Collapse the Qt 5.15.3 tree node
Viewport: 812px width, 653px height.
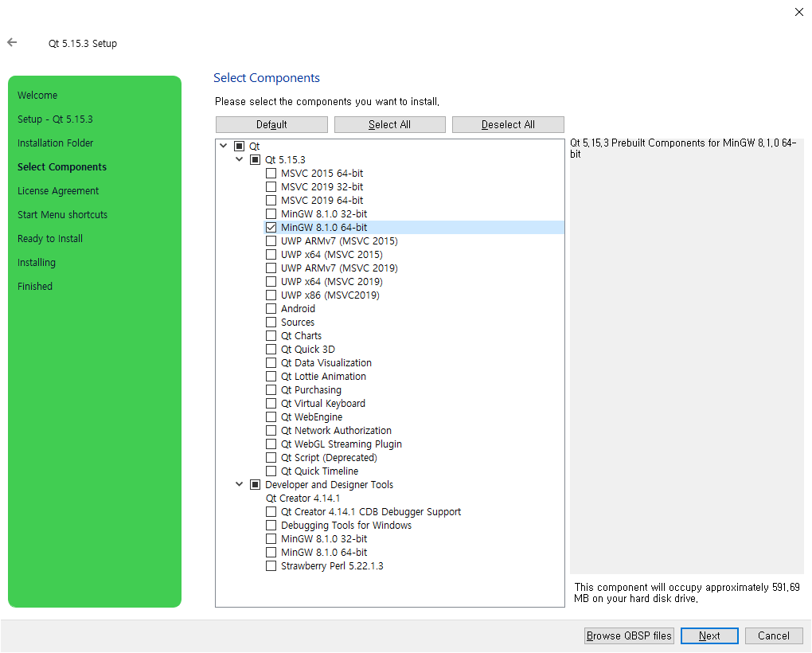[x=240, y=159]
